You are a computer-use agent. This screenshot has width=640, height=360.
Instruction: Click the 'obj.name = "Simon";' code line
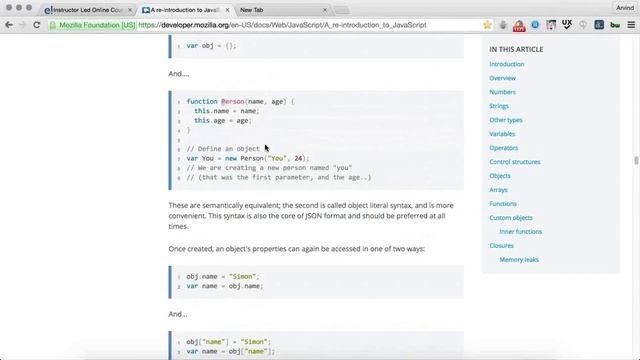[x=222, y=276]
